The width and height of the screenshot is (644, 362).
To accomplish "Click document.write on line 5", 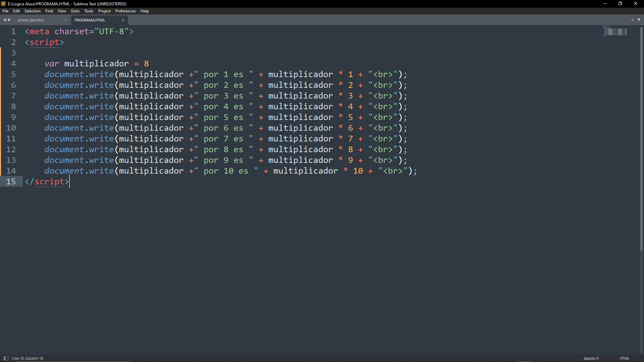I will [79, 74].
